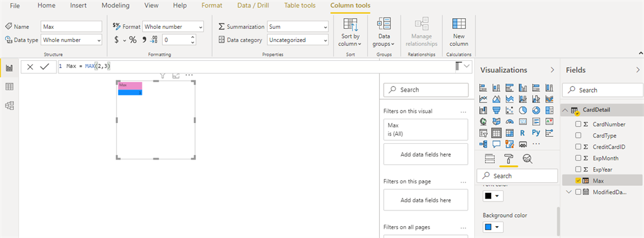This screenshot has width=644, height=238.
Task: Select the R script visual
Action: (523, 133)
